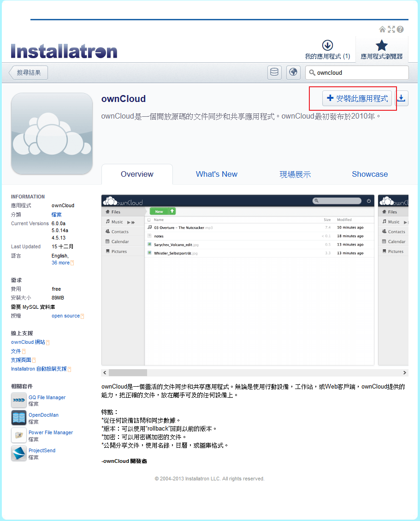Viewport: 420px width, 521px height.
Task: Switch to 應用程式瀏覽器 tab
Action: (x=382, y=50)
